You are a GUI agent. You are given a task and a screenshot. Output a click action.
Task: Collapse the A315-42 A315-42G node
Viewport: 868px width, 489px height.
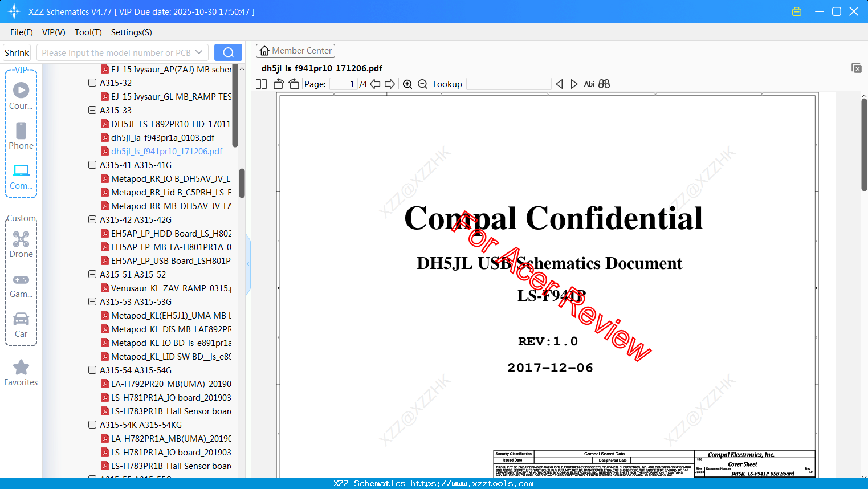pyautogui.click(x=92, y=219)
